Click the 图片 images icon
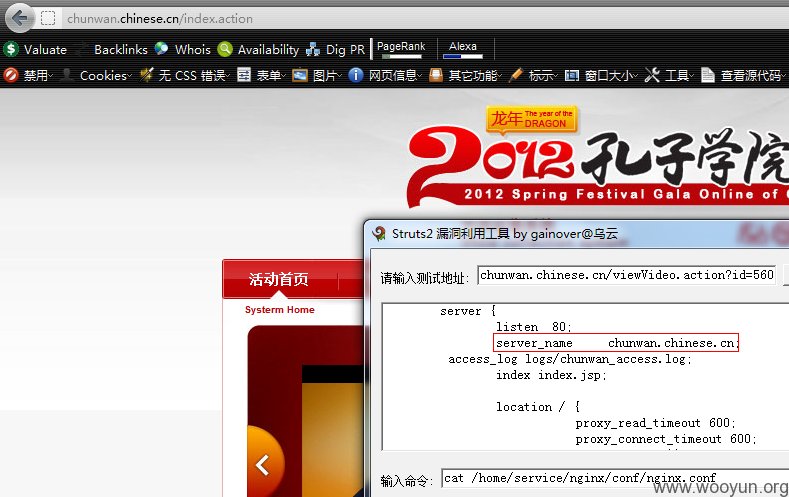The image size is (789, 497). point(300,75)
